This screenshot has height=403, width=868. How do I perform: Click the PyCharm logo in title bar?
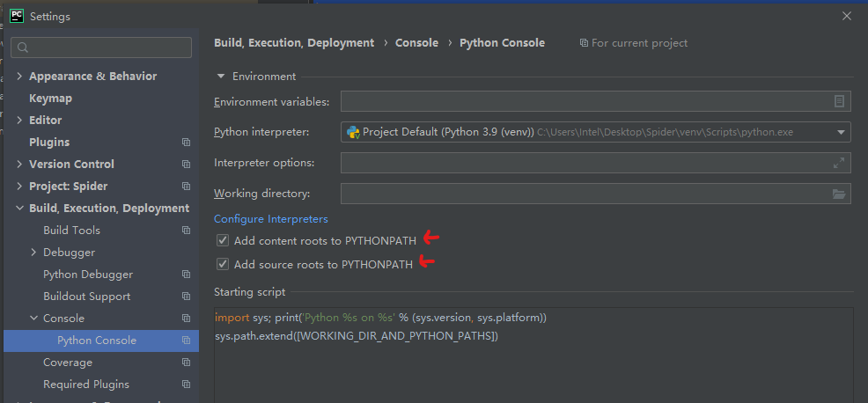tap(17, 16)
